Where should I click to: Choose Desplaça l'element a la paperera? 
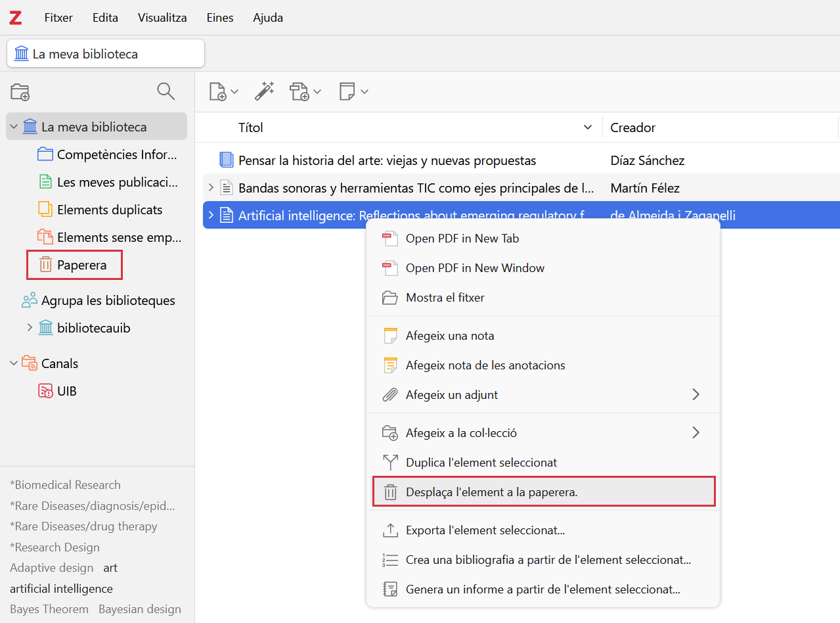[x=543, y=492]
